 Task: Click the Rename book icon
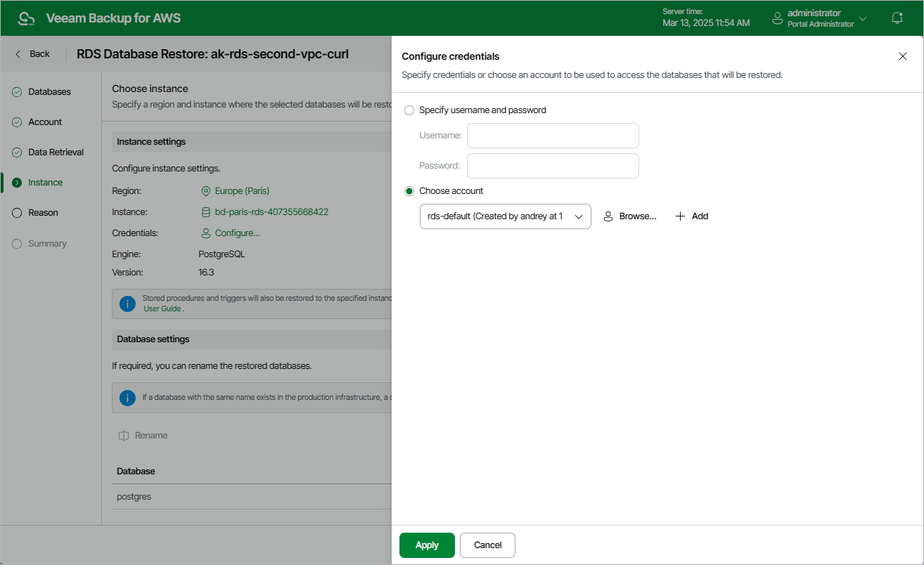click(124, 436)
